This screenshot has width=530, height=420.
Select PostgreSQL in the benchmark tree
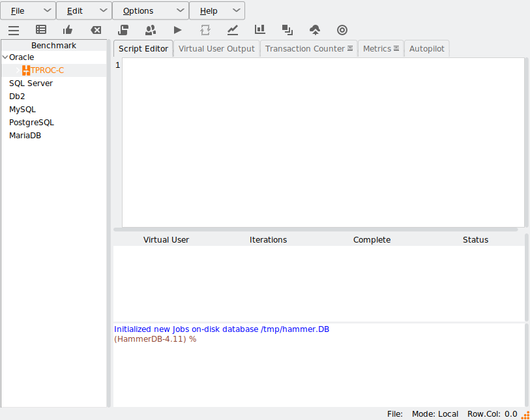tap(31, 123)
